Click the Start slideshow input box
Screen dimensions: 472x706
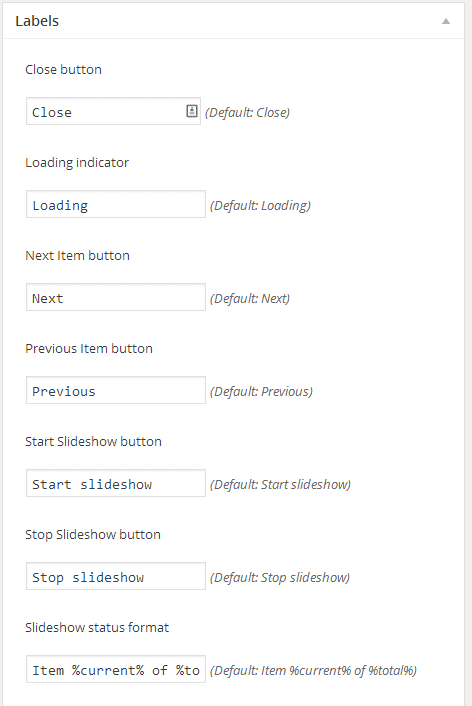click(x=116, y=484)
